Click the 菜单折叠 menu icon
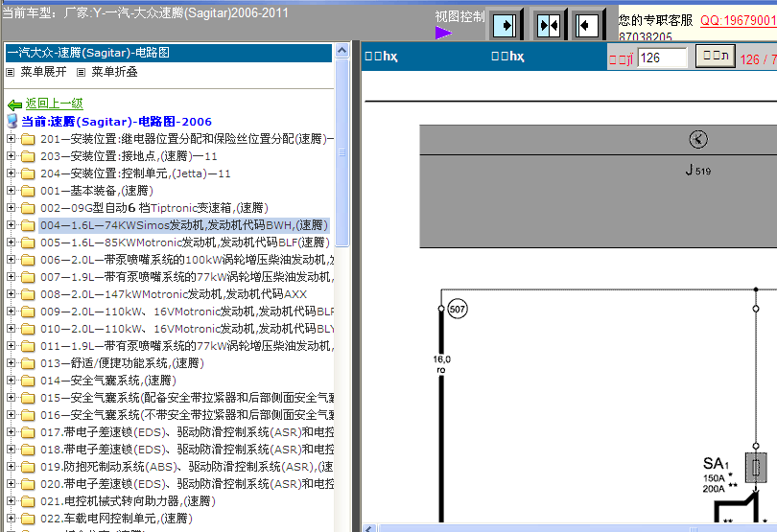This screenshot has width=777, height=532. click(81, 72)
